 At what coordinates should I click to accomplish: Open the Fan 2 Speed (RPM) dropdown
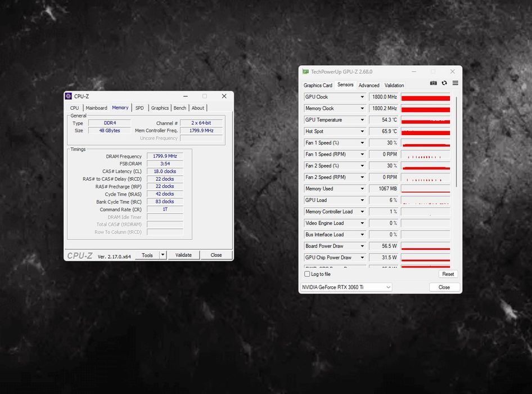coord(362,177)
